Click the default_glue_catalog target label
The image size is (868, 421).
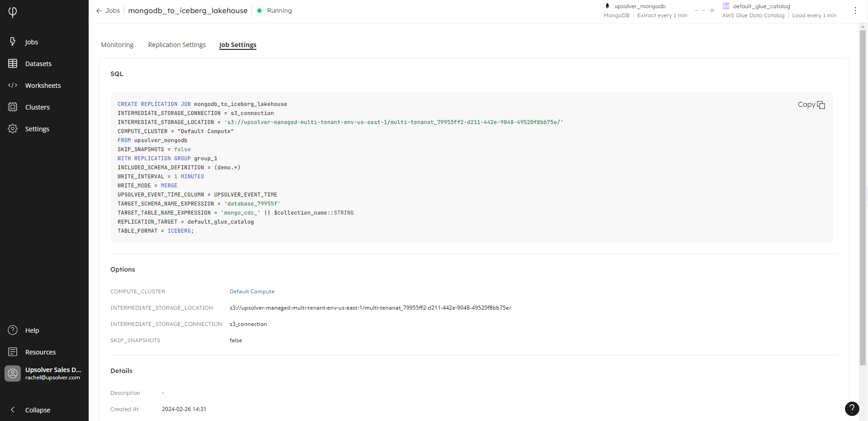(761, 6)
